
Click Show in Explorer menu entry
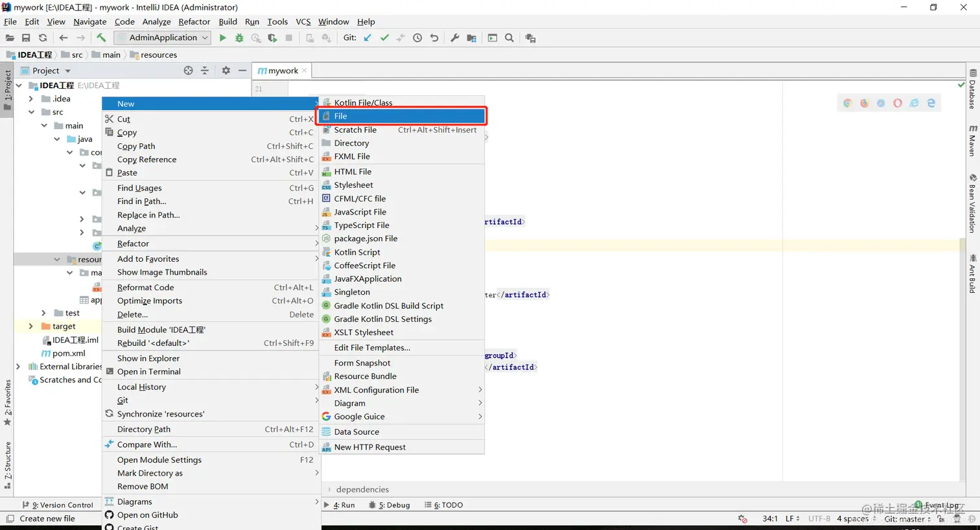tap(211, 358)
